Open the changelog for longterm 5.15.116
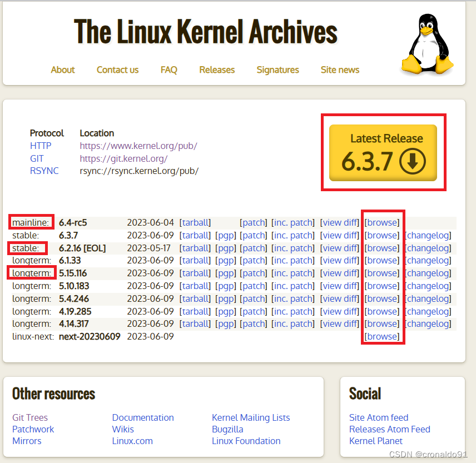 point(428,273)
